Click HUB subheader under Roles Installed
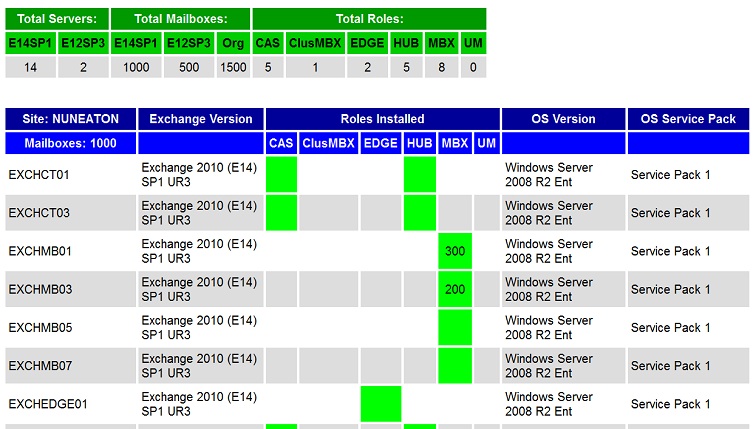This screenshot has width=756, height=429. tap(419, 143)
